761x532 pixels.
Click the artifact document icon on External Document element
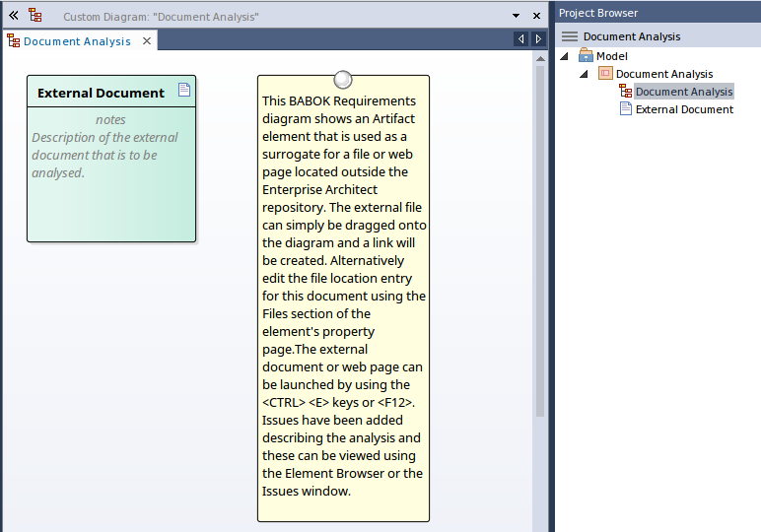pyautogui.click(x=183, y=91)
